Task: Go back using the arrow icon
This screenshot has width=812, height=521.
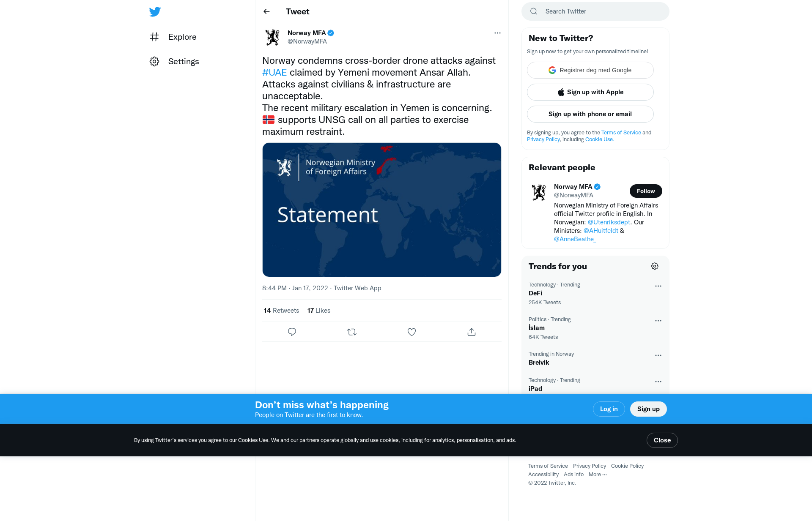Action: pyautogui.click(x=266, y=11)
